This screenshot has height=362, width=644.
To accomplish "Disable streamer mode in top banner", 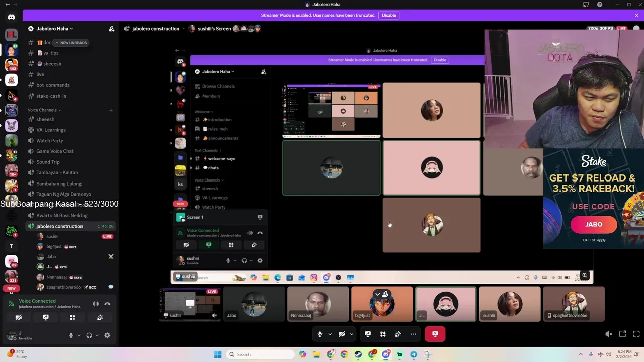I will [389, 15].
